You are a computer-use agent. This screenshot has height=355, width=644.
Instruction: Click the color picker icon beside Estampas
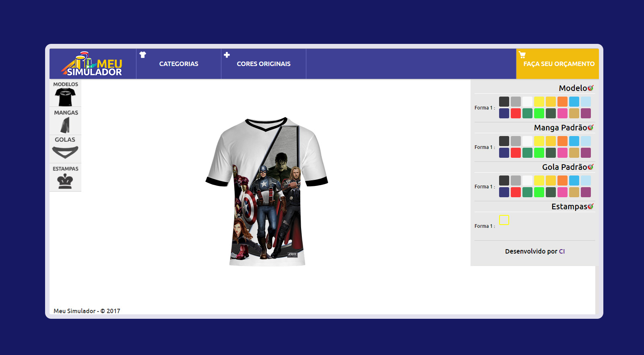[590, 206]
